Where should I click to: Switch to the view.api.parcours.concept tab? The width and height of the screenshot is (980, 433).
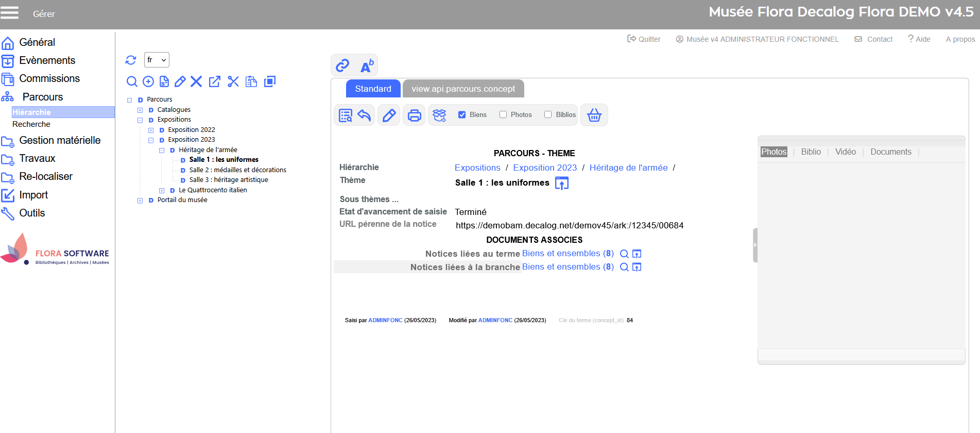click(463, 89)
